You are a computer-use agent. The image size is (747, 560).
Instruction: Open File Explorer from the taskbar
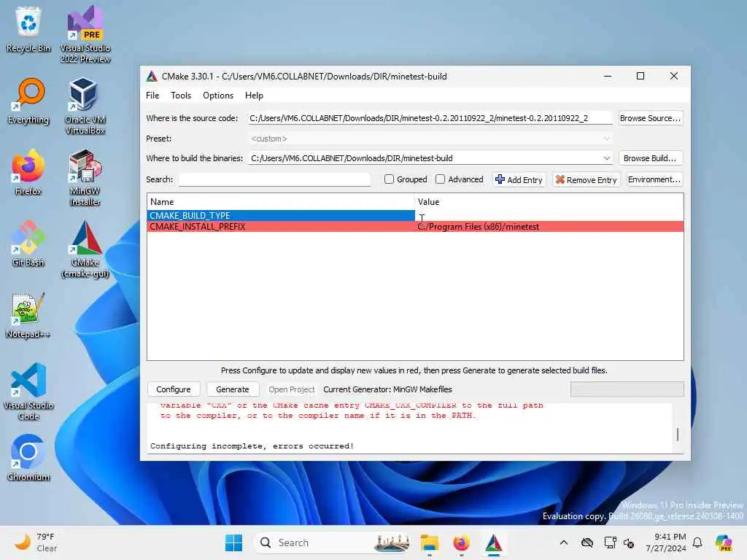pos(429,542)
